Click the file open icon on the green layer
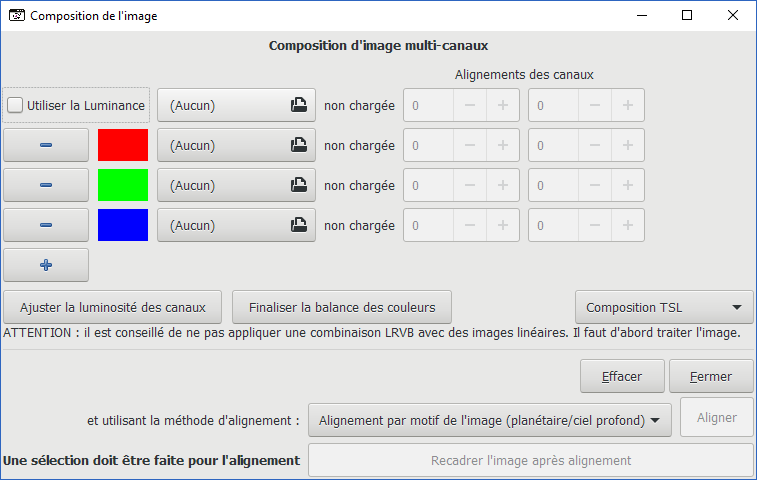The height and width of the screenshot is (480, 757). point(298,185)
